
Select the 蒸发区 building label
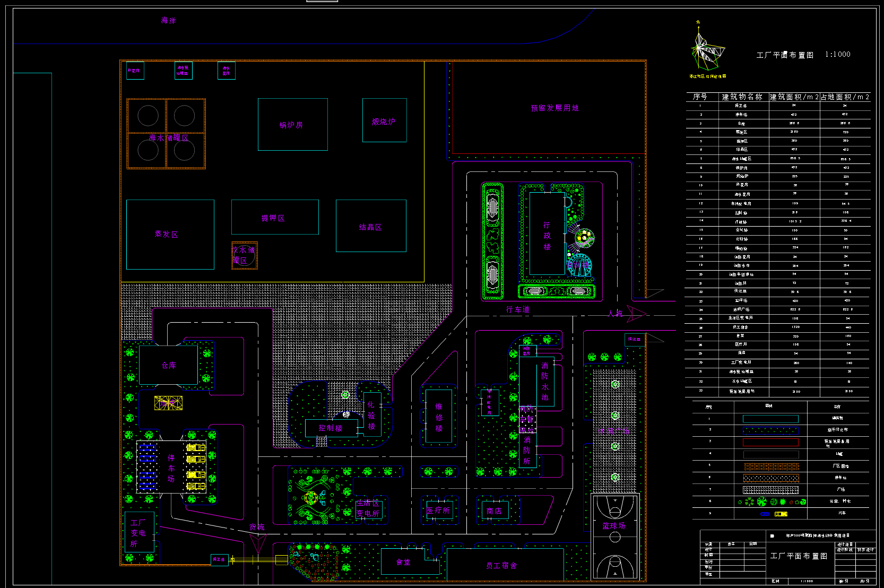pos(166,234)
